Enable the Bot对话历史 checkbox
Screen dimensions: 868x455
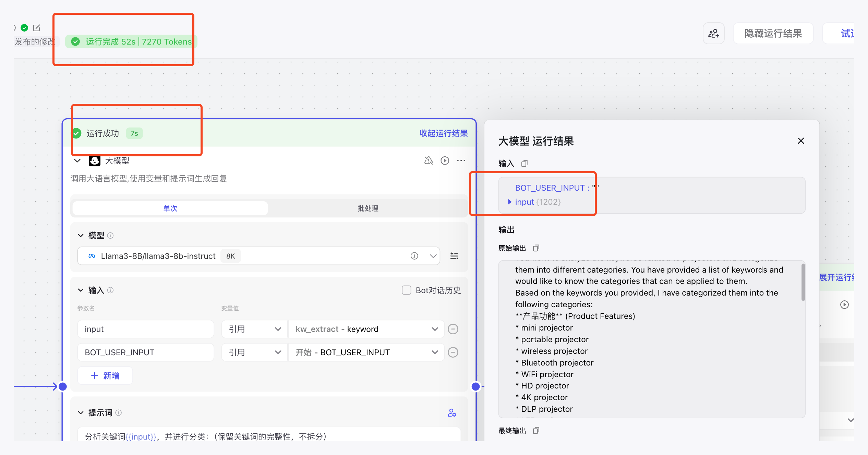[407, 290]
